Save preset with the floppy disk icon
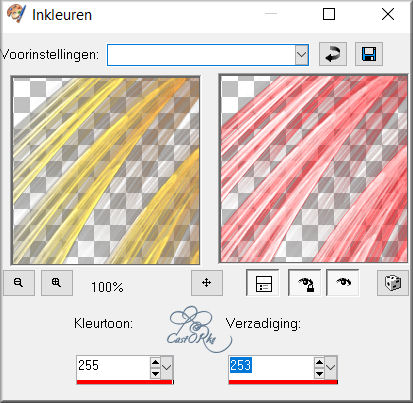 pos(369,54)
